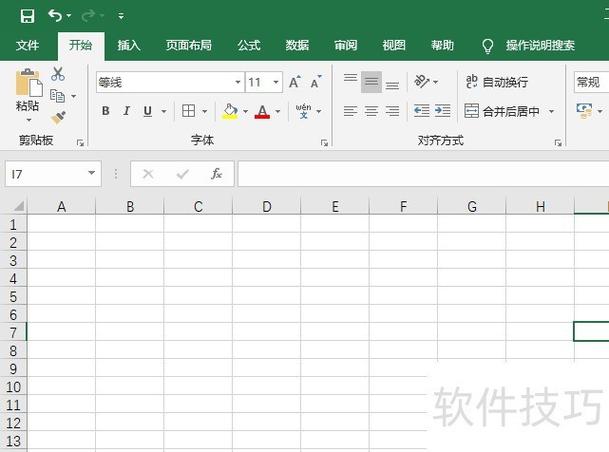
Task: Set Top Align vertical alignment
Action: tap(350, 78)
